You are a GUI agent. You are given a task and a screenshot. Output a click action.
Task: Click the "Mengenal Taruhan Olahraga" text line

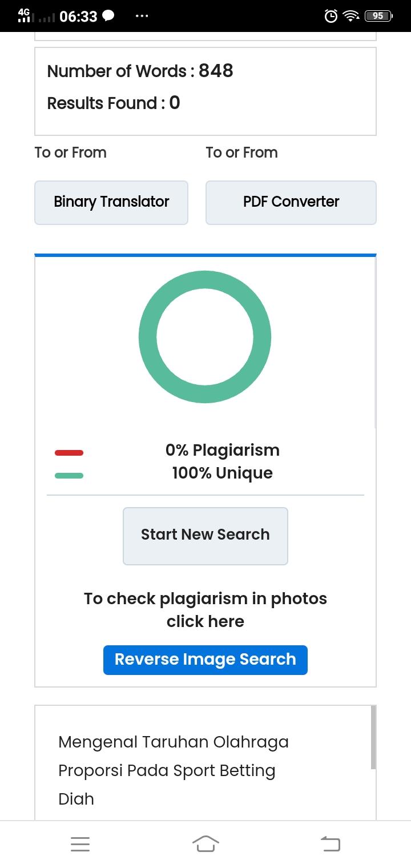[x=174, y=742]
